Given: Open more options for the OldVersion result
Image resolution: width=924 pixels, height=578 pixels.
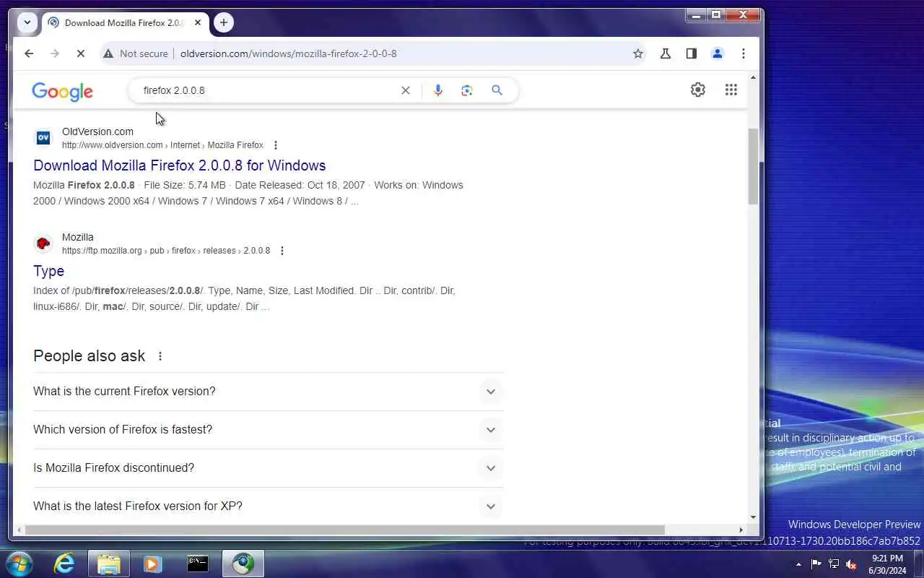Looking at the screenshot, I should (275, 145).
